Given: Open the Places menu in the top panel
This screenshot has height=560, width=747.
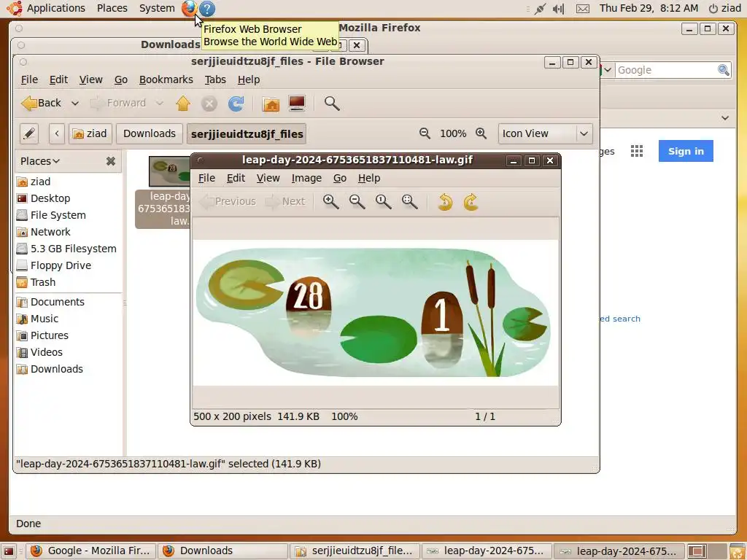Looking at the screenshot, I should [x=112, y=8].
